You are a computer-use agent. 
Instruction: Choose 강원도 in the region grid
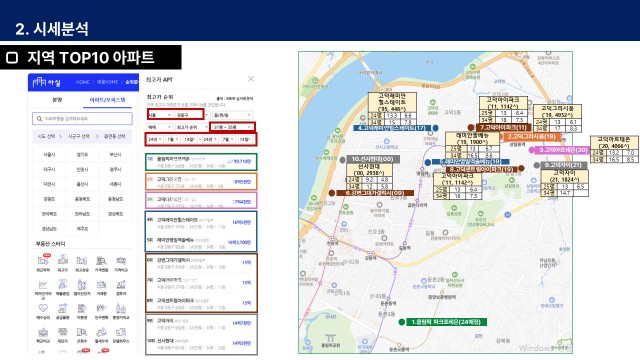click(49, 199)
